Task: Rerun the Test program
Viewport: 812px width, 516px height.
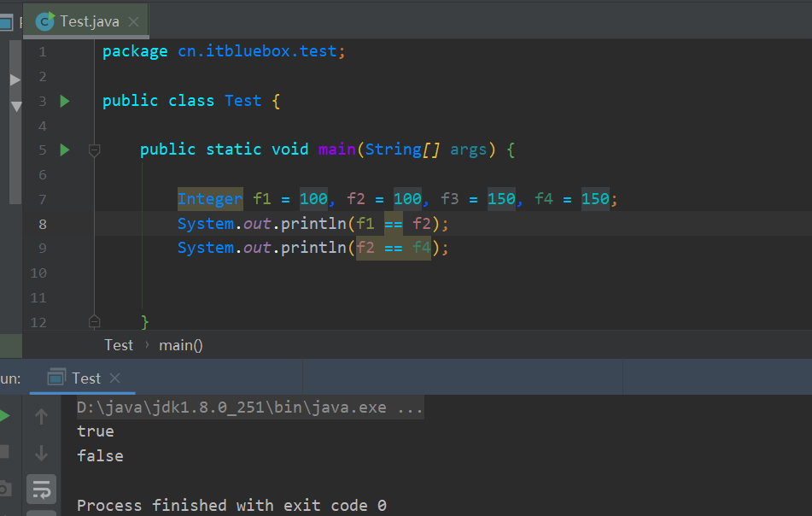Action: coord(4,415)
